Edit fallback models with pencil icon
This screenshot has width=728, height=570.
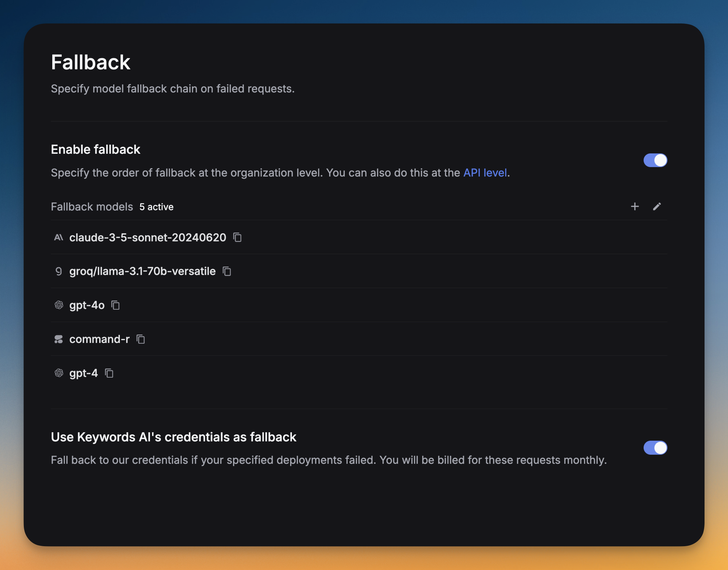pos(657,206)
